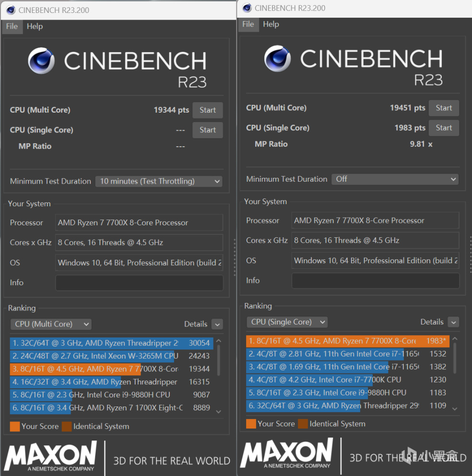This screenshot has height=476, width=472.
Task: Open Help menu in left Cinebench window
Action: point(35,26)
